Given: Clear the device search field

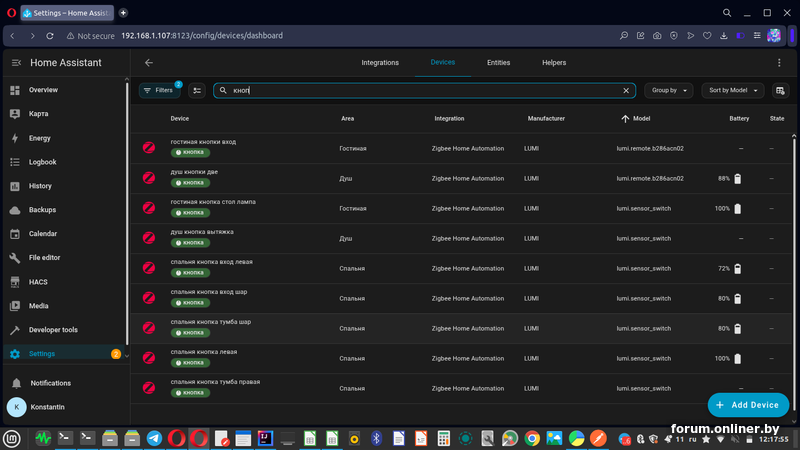Looking at the screenshot, I should coord(627,90).
